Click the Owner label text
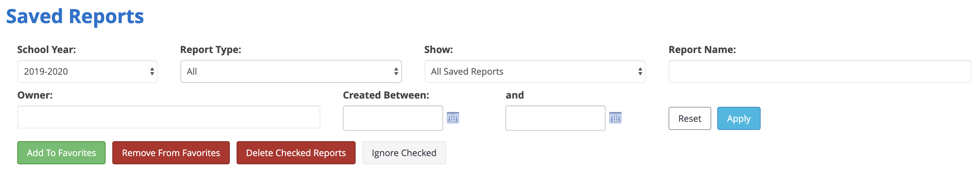 pos(35,95)
